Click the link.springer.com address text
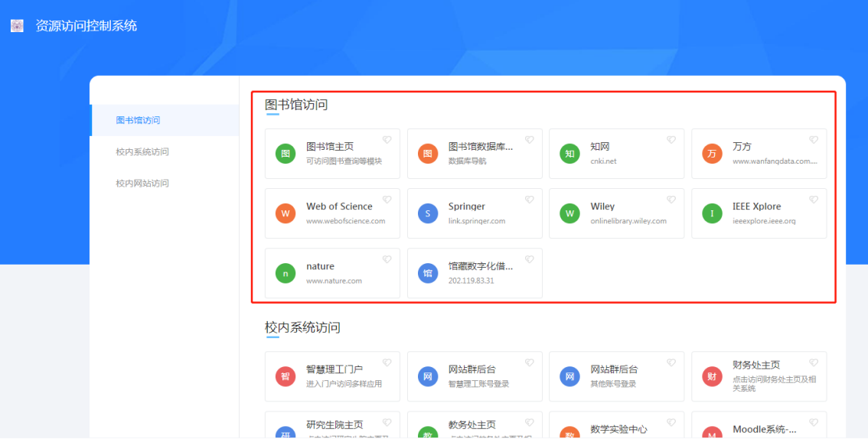The width and height of the screenshot is (868, 439). pyautogui.click(x=477, y=221)
